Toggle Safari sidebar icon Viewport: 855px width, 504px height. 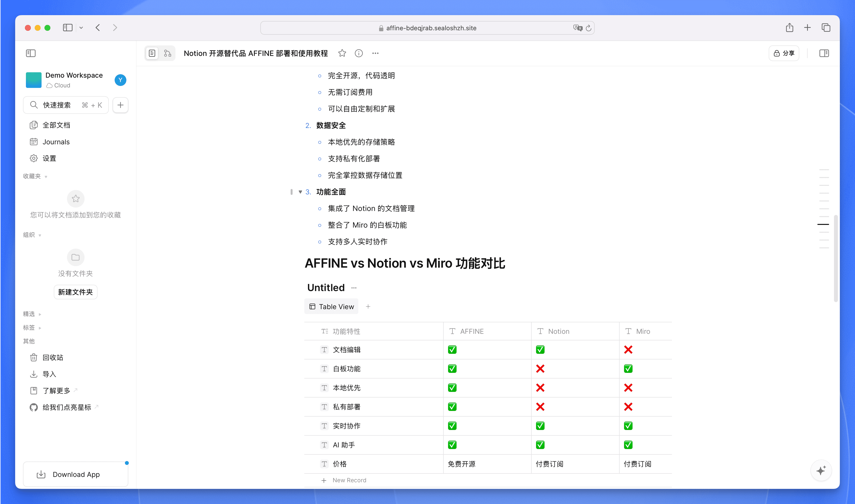tap(68, 28)
